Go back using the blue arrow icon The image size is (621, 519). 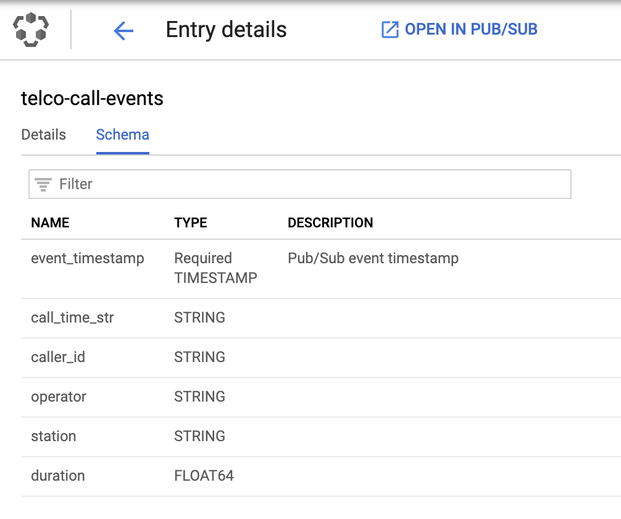click(x=124, y=31)
